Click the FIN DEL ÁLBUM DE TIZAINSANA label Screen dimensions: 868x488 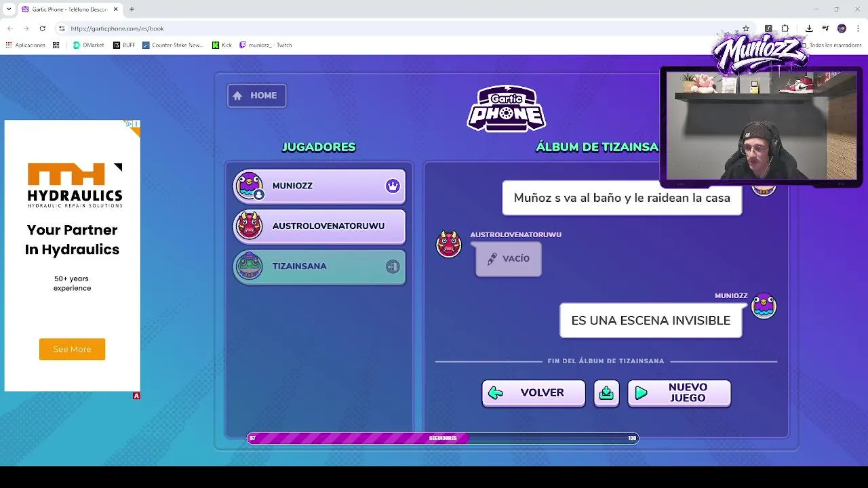pyautogui.click(x=606, y=361)
